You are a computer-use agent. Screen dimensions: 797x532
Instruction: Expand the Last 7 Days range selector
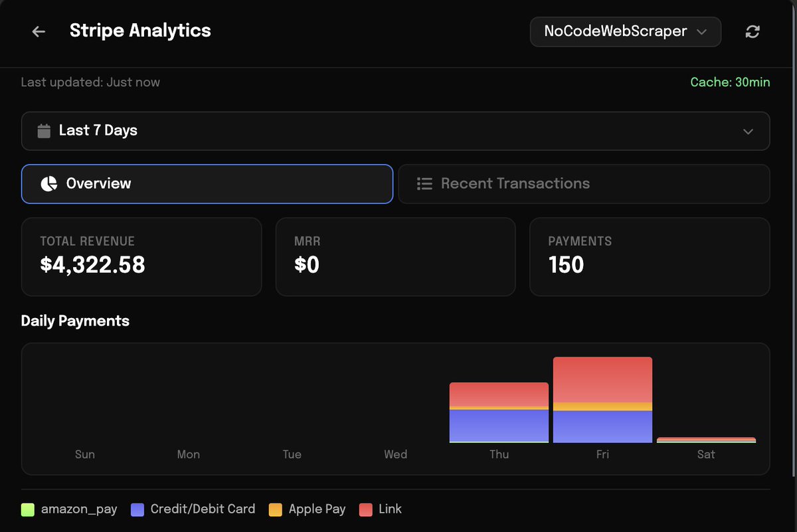[x=396, y=131]
